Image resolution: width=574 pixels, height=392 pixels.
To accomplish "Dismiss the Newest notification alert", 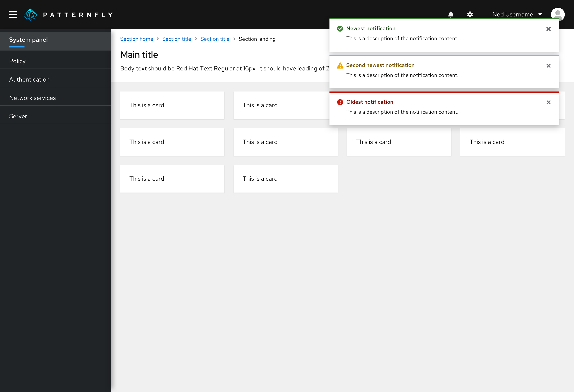I will 548,29.
